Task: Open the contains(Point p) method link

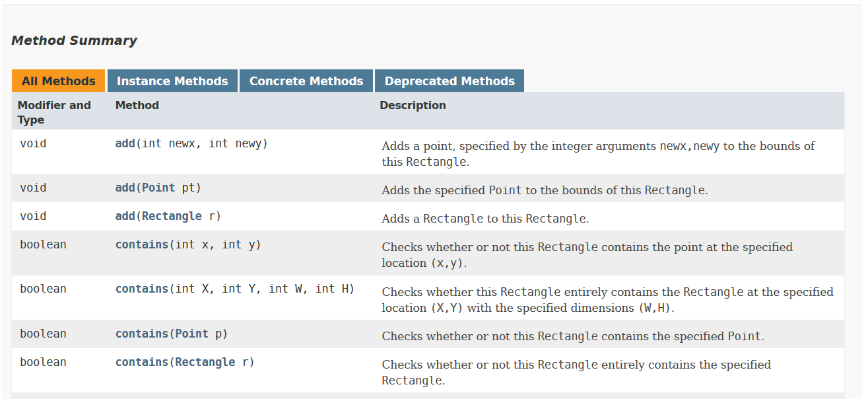Action: click(142, 334)
